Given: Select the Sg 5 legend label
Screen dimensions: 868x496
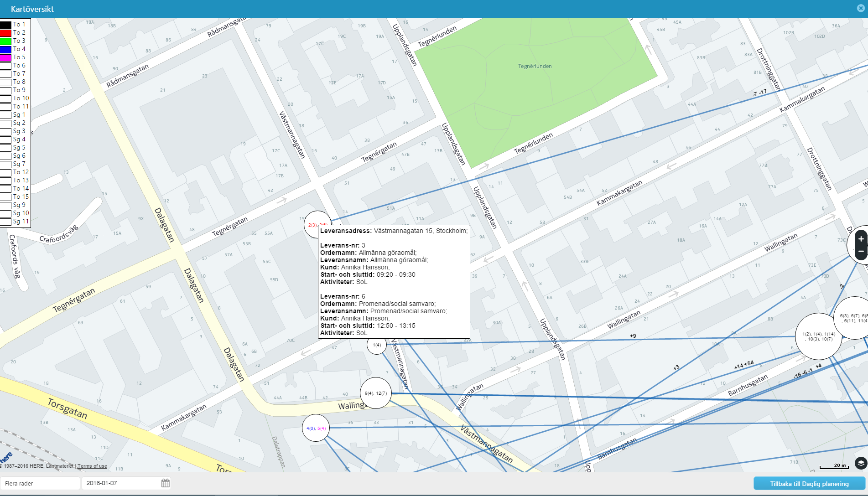Looking at the screenshot, I should click(x=19, y=148).
